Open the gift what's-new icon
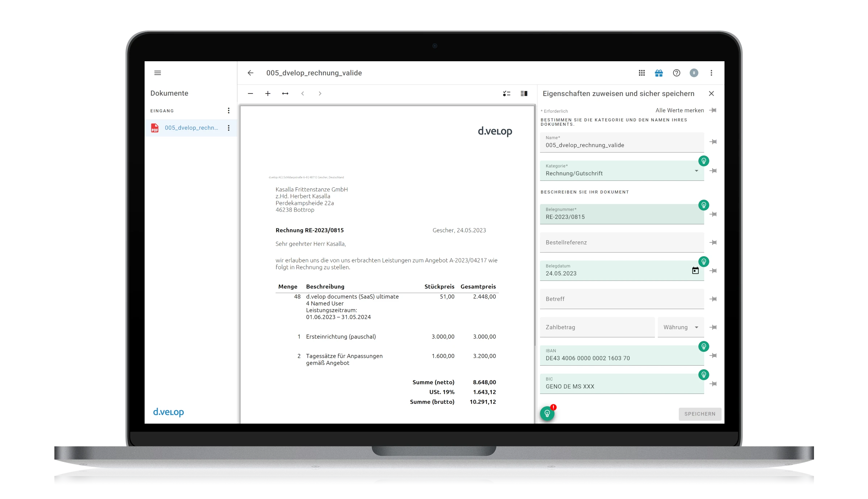This screenshot has width=868, height=499. tap(659, 73)
